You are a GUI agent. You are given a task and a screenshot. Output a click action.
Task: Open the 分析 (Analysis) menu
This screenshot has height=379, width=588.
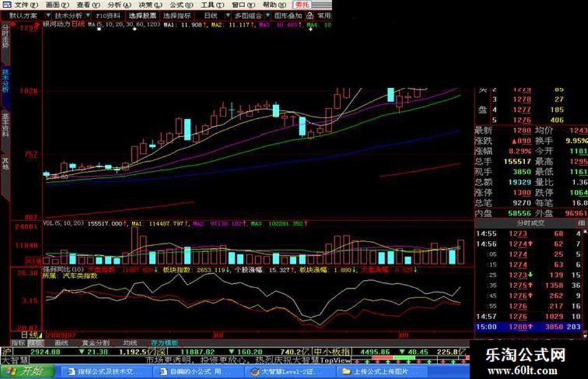pos(119,5)
